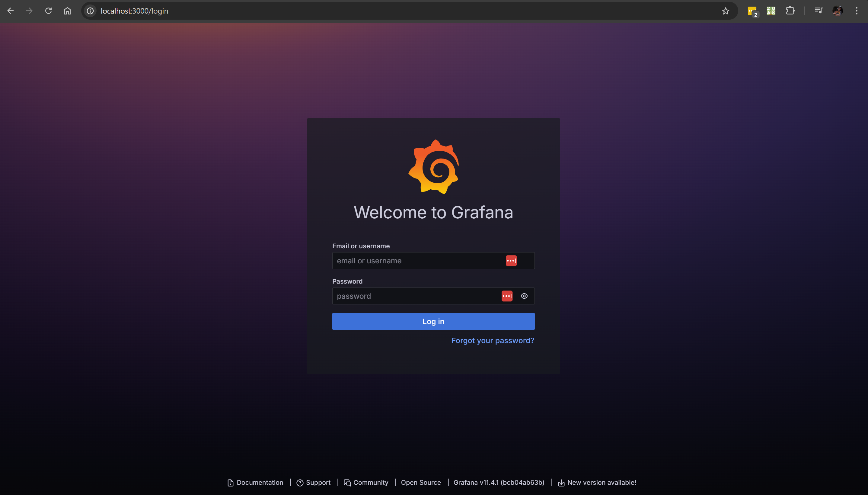Open the yellow extension with badge 2
This screenshot has height=495, width=868.
point(752,11)
